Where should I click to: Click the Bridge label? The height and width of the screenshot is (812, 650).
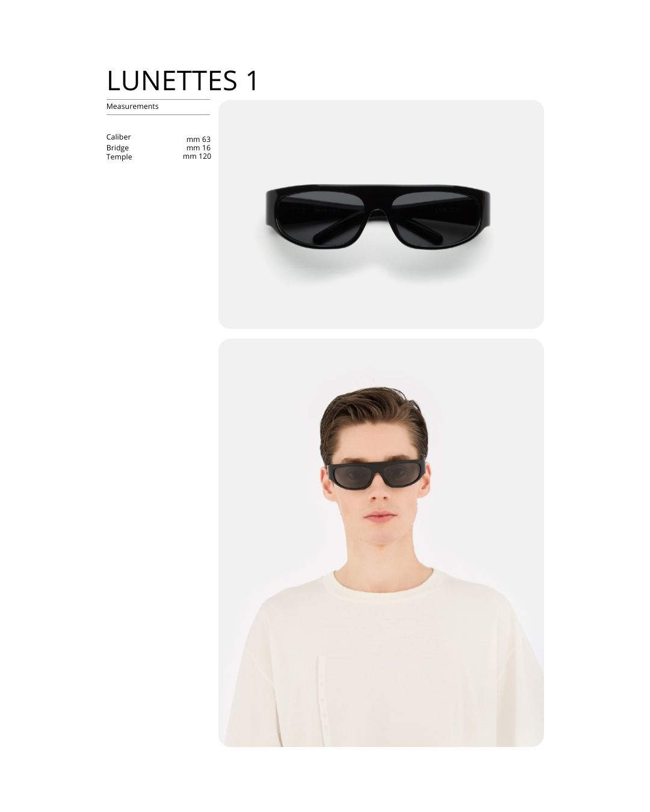click(x=117, y=148)
